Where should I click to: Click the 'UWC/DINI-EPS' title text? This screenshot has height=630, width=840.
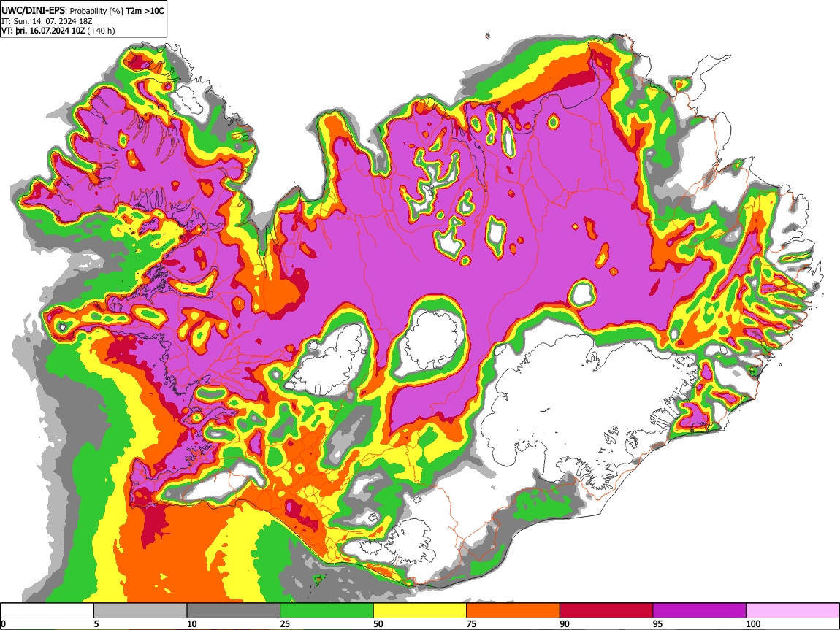tap(33, 10)
